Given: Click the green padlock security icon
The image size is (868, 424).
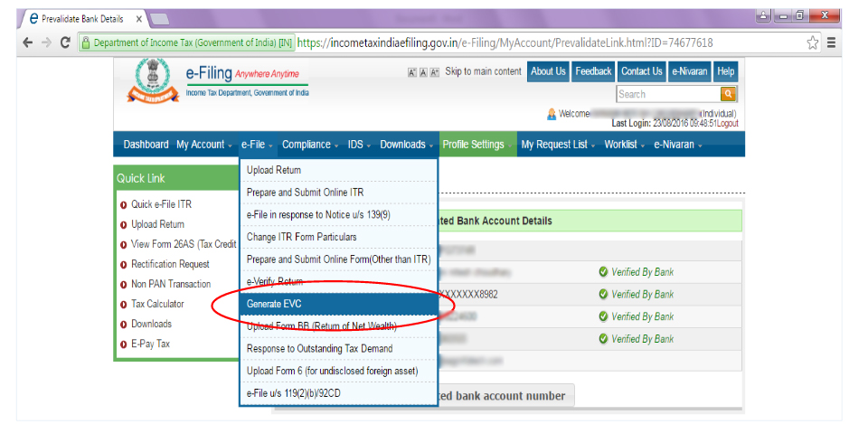Looking at the screenshot, I should 87,42.
